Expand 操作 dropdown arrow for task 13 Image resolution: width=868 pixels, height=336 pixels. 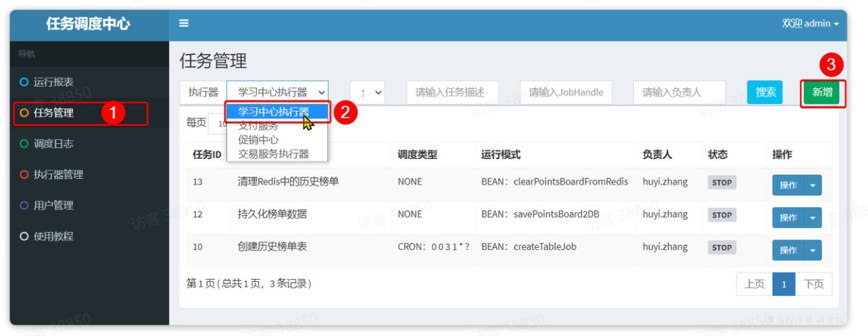[813, 185]
